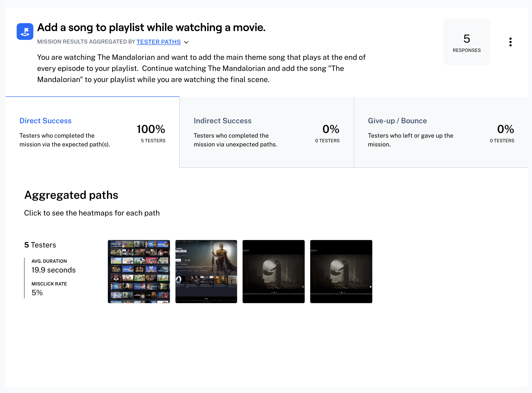View the Mandalorian detail page thumbnail heatmap
The height and width of the screenshot is (393, 532).
click(x=206, y=271)
